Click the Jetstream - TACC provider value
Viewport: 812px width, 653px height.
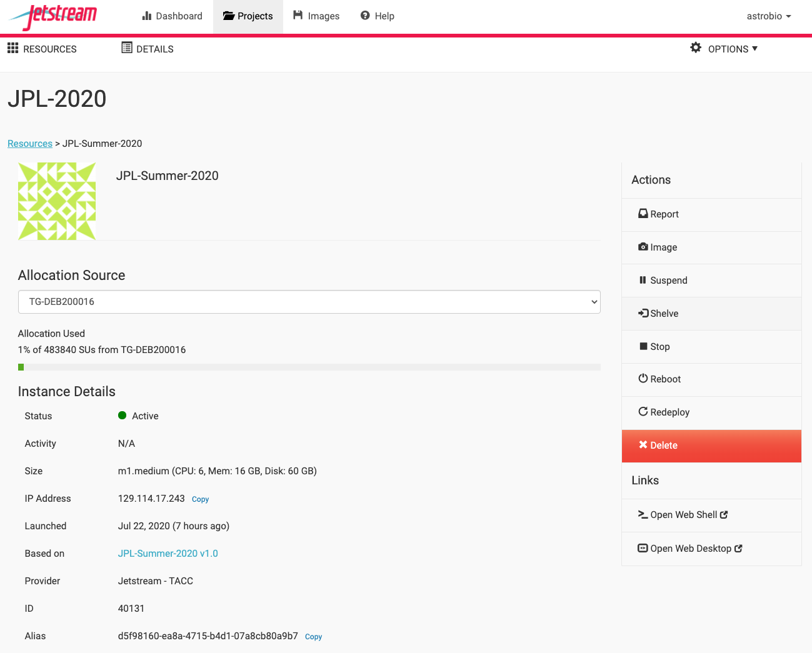coord(156,581)
